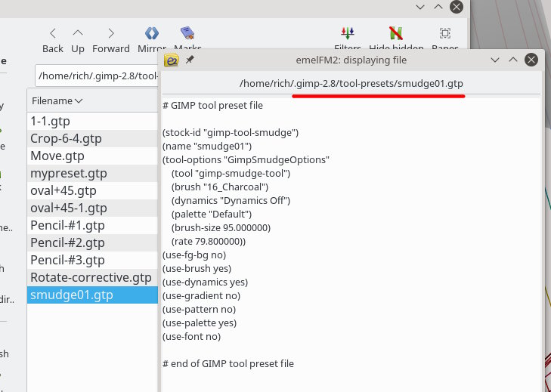Close the main emelFM2 window behind
Screen dimensions: 551x392
pos(457,7)
